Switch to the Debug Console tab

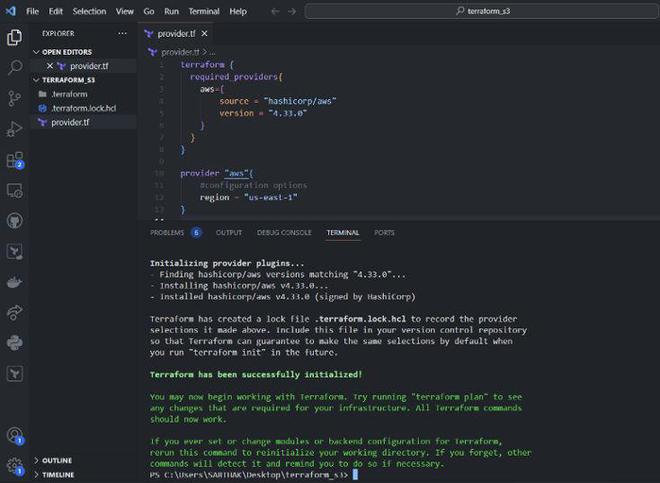pyautogui.click(x=284, y=232)
